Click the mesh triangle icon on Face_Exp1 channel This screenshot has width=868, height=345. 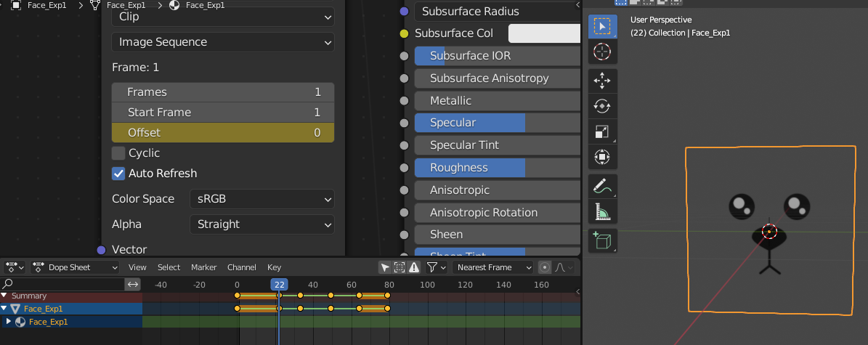pyautogui.click(x=15, y=309)
